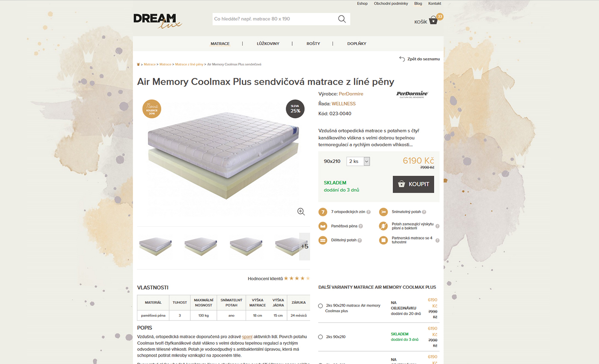Click the 7 ortopedických zón icon
Screen dimensions: 599x364
323,212
